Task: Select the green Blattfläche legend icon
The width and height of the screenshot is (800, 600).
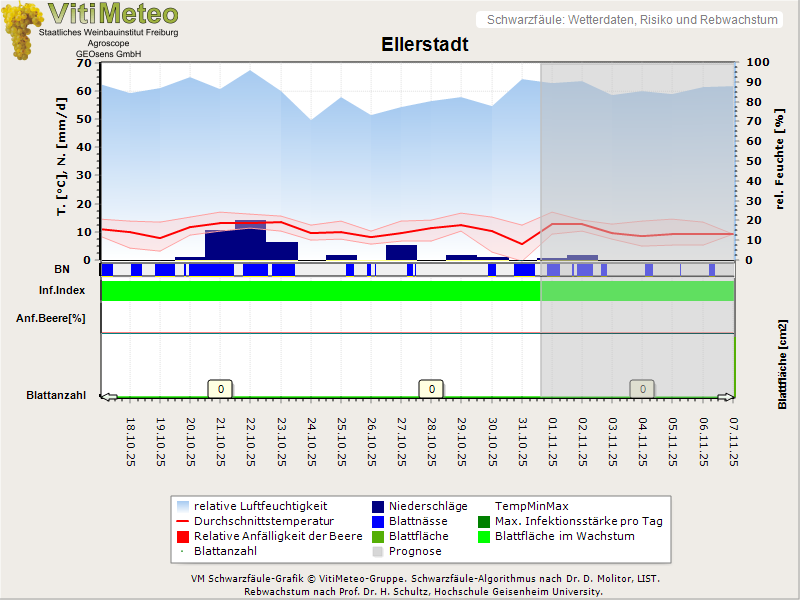Action: point(376,537)
